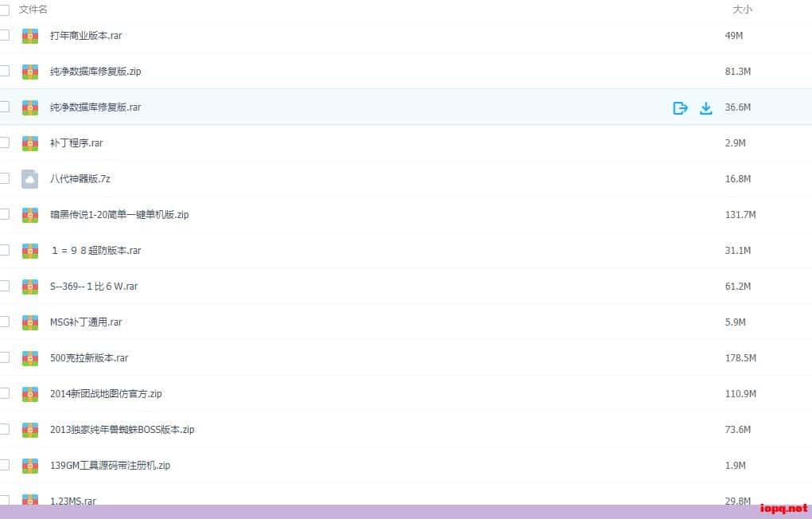
Task: Click the 36.6M size of the highlighted row
Action: (737, 107)
